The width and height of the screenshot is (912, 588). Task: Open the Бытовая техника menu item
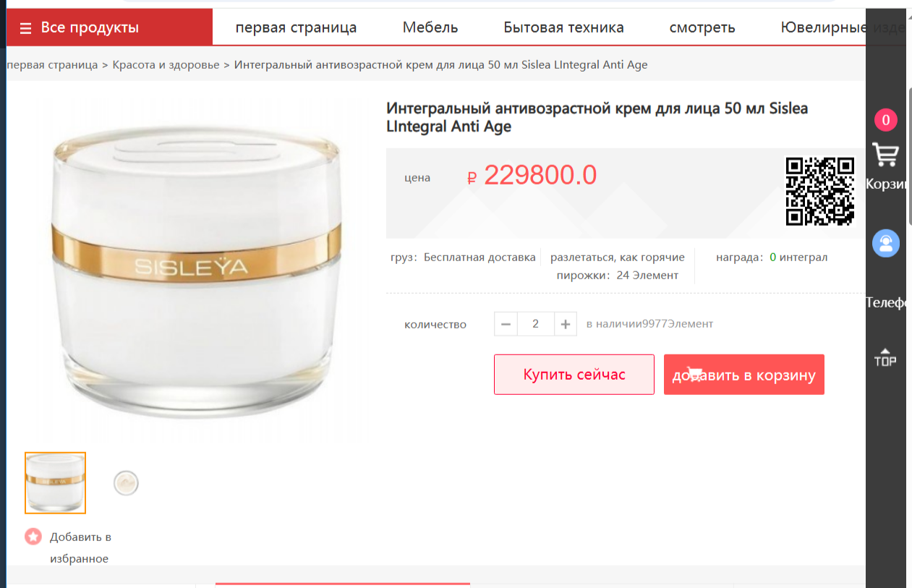(x=563, y=27)
